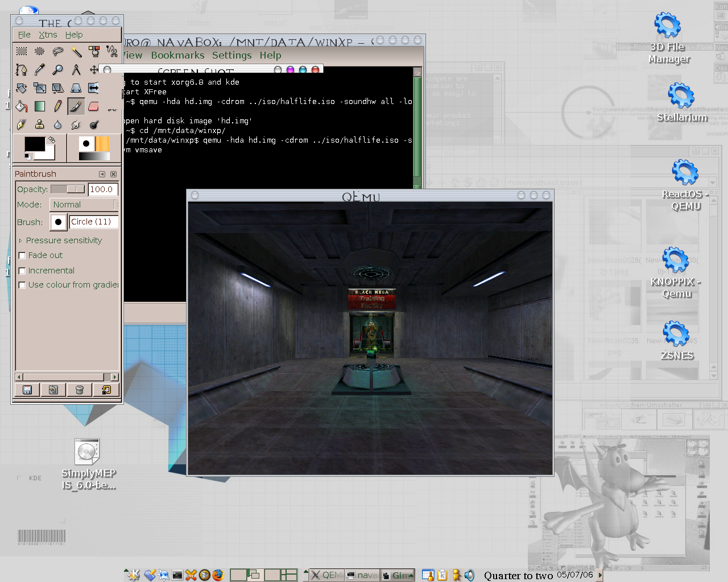
Task: Click the volume speaker icon in system tray
Action: point(469,575)
